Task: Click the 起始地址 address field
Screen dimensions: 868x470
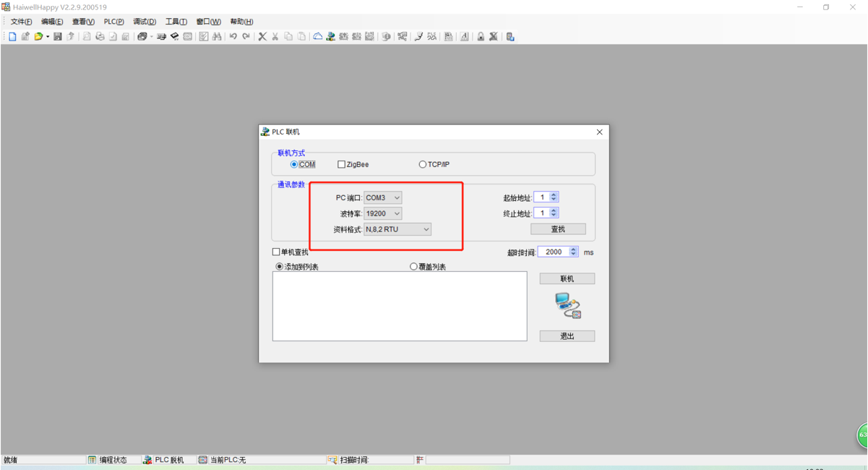Action: click(x=542, y=197)
